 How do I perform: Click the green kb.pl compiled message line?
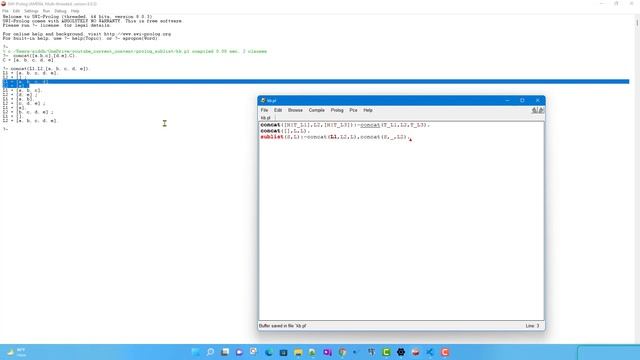[x=135, y=51]
